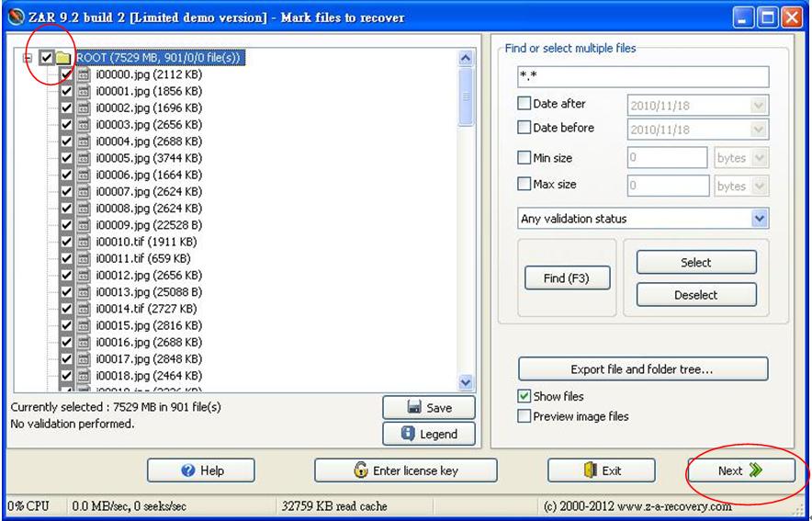
Task: Open Help with the question mark icon
Action: point(200,470)
